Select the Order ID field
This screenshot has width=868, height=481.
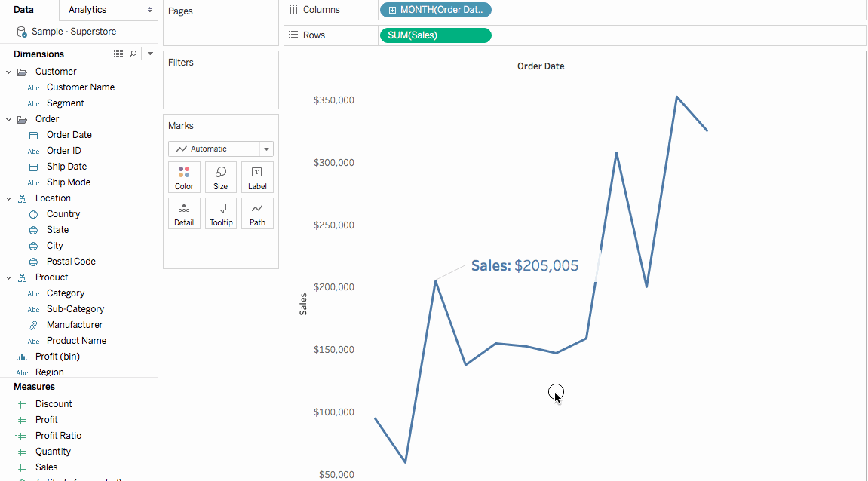63,151
